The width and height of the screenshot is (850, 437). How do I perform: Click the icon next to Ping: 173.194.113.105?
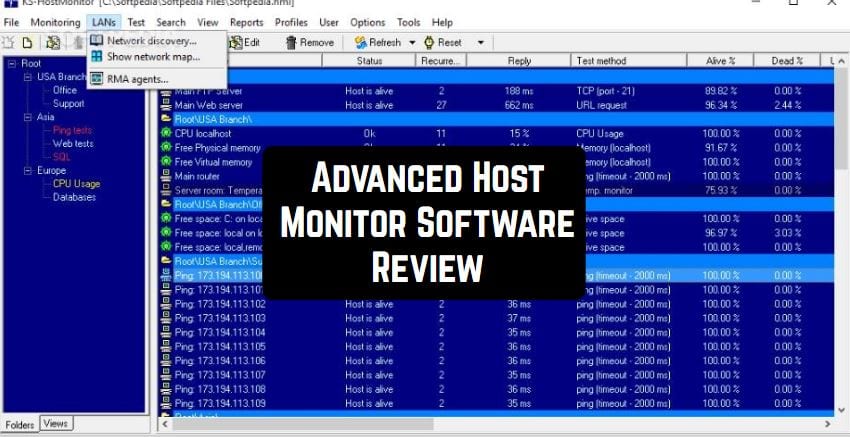166,346
